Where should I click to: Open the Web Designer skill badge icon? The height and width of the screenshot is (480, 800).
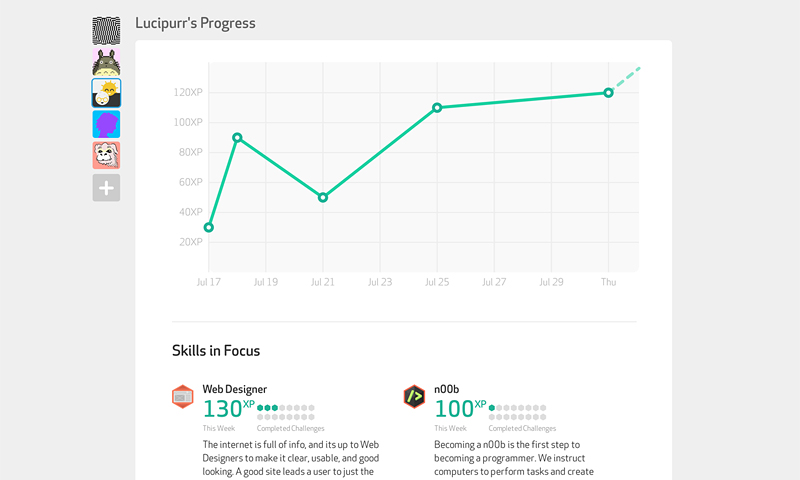pyautogui.click(x=183, y=396)
